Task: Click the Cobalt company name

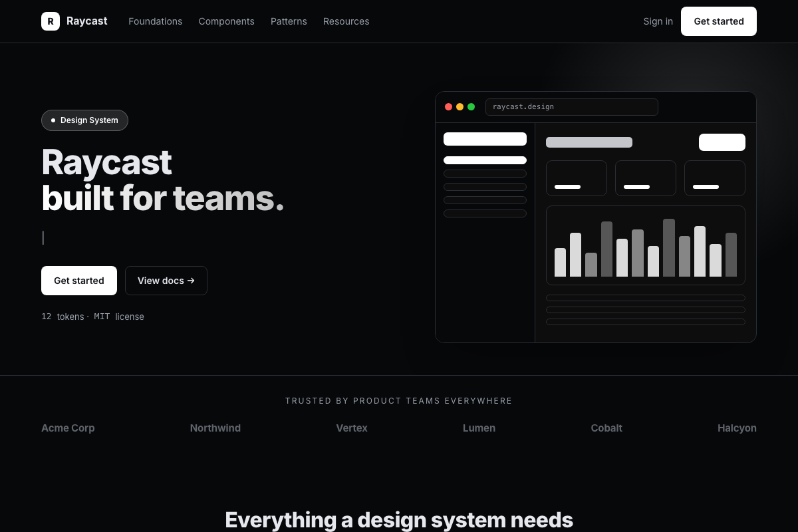Action: (x=606, y=428)
